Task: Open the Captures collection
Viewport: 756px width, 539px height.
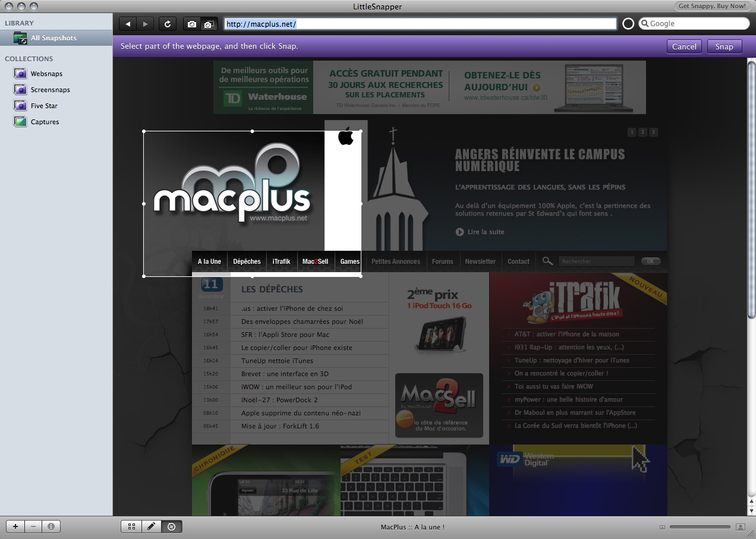Action: coord(45,122)
